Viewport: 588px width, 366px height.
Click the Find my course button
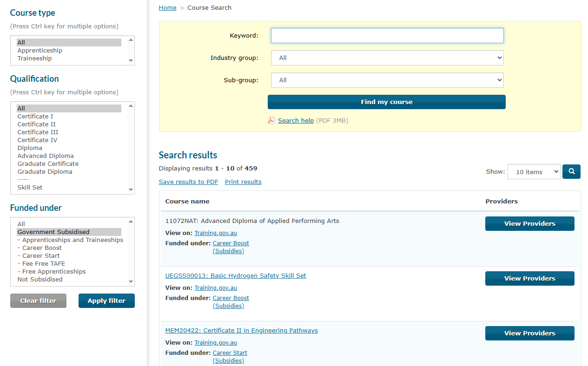(x=387, y=102)
